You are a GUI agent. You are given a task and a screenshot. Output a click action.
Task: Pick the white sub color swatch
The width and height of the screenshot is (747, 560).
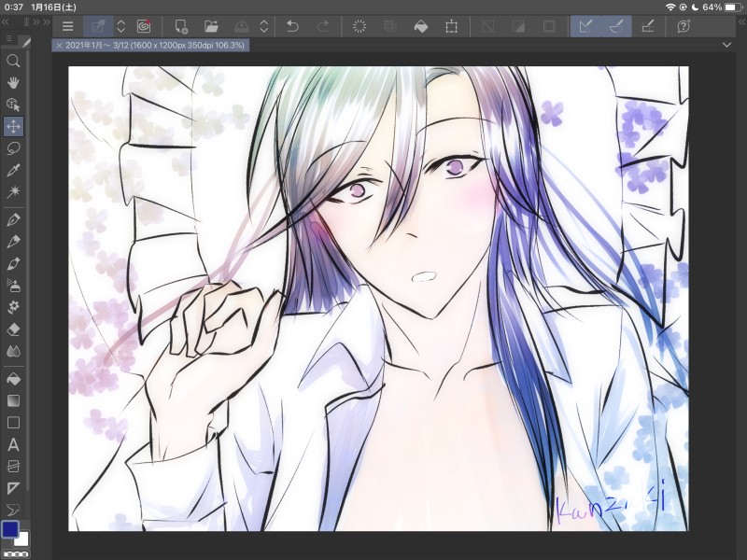[23, 540]
